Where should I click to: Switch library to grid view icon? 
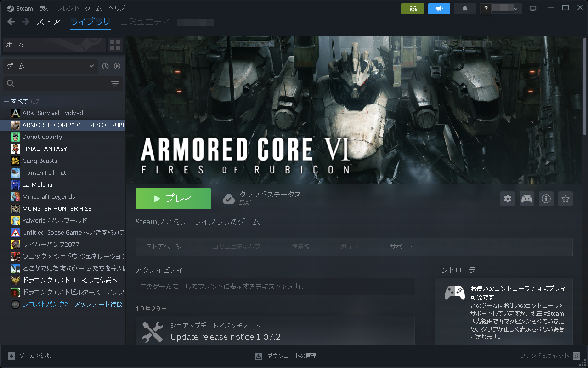[115, 45]
